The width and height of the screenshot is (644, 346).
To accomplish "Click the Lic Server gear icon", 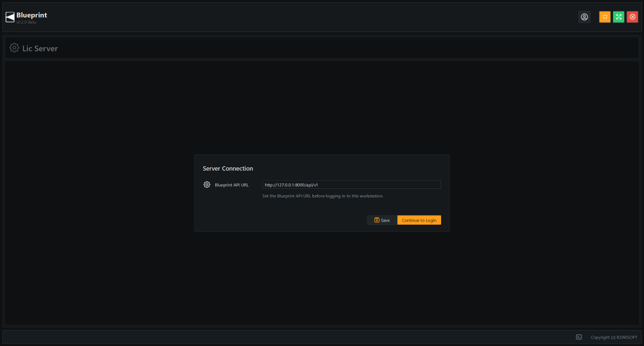I will click(14, 48).
